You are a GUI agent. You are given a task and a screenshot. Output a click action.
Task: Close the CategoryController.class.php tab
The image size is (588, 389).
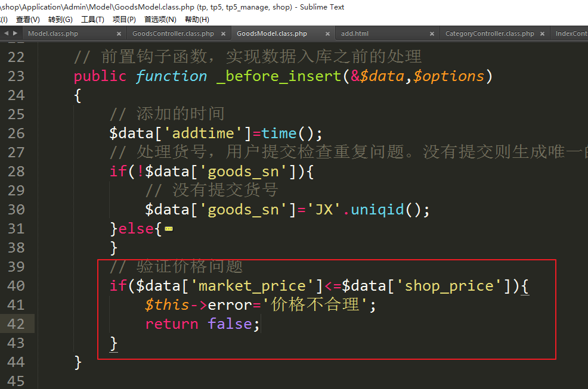[543, 34]
